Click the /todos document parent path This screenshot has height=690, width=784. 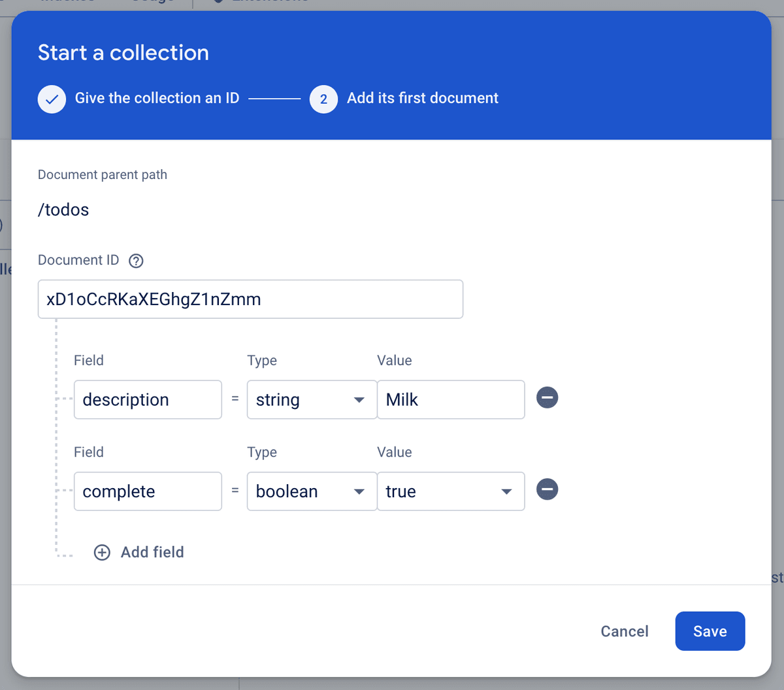(63, 210)
